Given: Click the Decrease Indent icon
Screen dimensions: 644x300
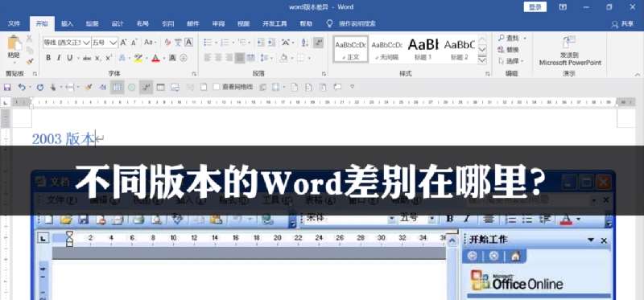Looking at the screenshot, I should click(x=260, y=43).
